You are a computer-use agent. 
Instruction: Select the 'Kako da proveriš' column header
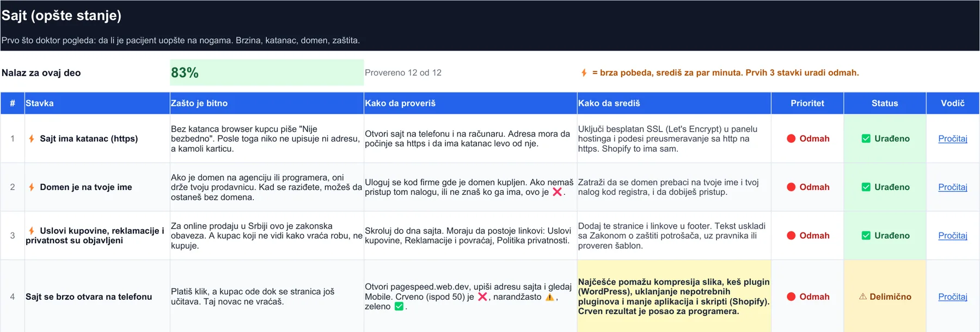470,103
